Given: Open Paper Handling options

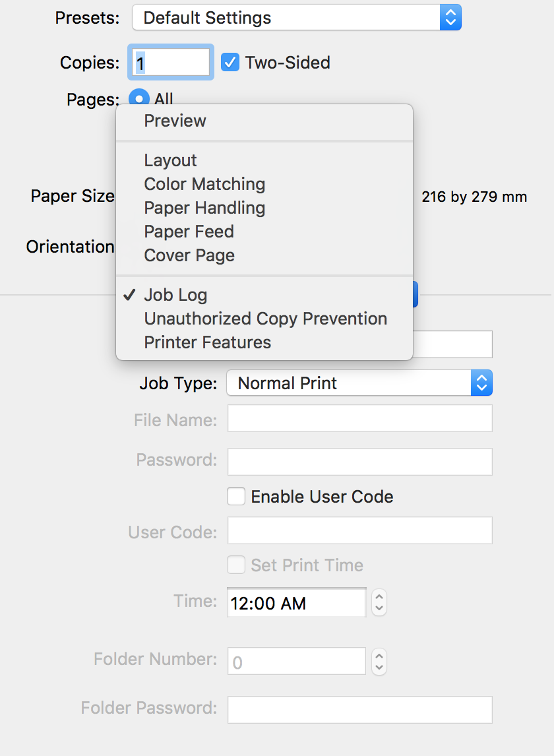Looking at the screenshot, I should [x=204, y=208].
